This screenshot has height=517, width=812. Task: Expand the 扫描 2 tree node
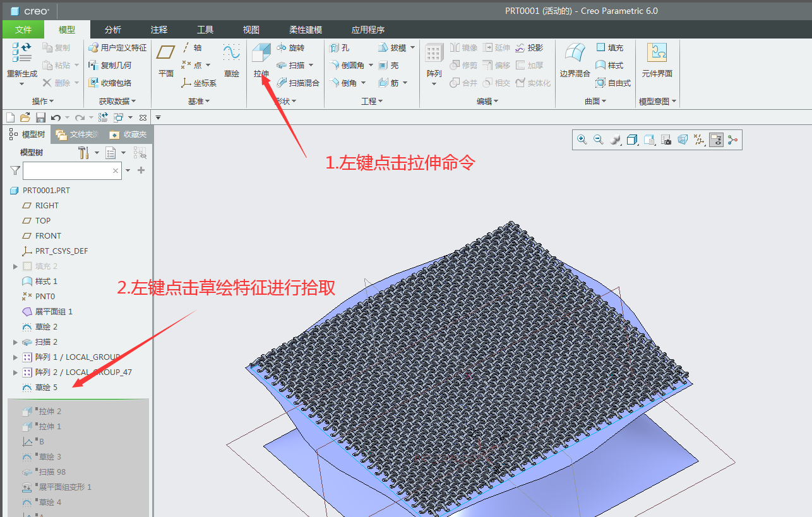(15, 342)
